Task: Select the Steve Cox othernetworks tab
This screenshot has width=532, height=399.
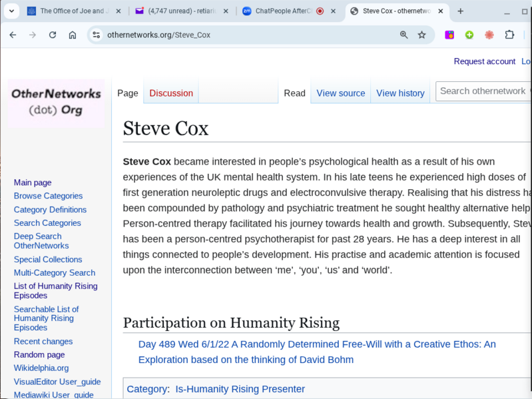Action: (x=396, y=11)
